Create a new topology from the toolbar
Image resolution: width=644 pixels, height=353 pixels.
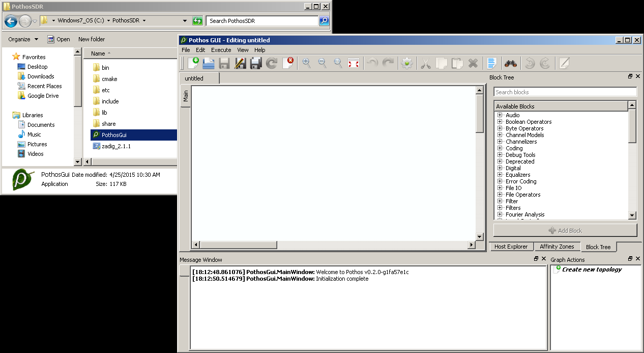coord(193,63)
